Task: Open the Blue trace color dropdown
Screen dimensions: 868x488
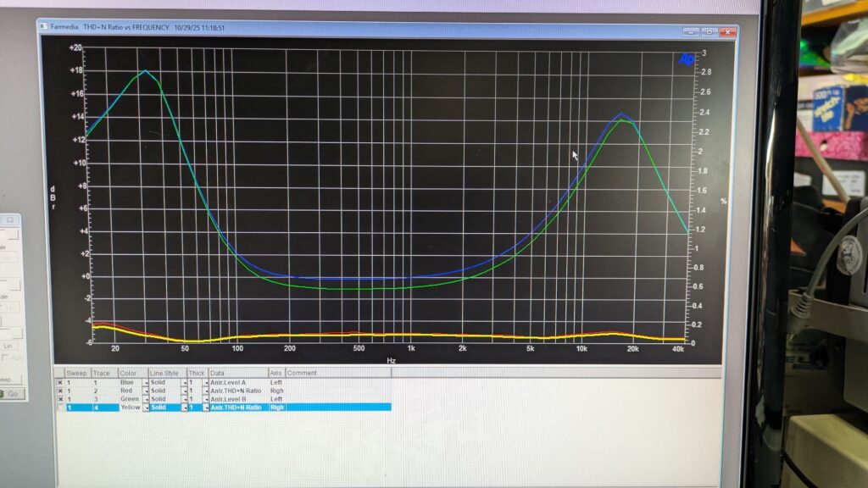Action: coord(145,383)
